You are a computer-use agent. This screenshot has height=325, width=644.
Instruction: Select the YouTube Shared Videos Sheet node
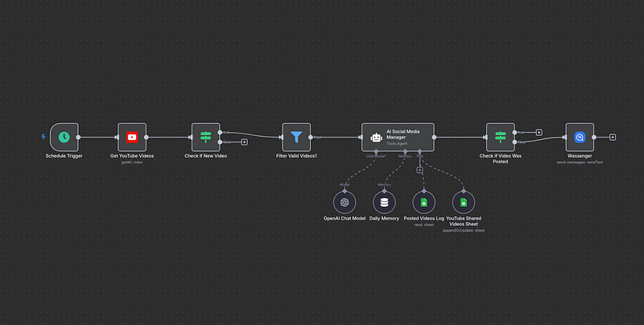click(463, 202)
